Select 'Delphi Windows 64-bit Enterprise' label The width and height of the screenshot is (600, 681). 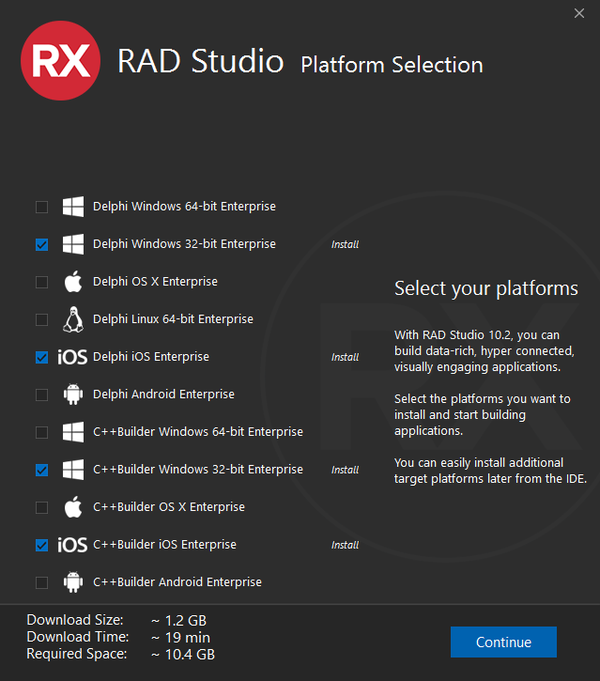click(x=184, y=206)
